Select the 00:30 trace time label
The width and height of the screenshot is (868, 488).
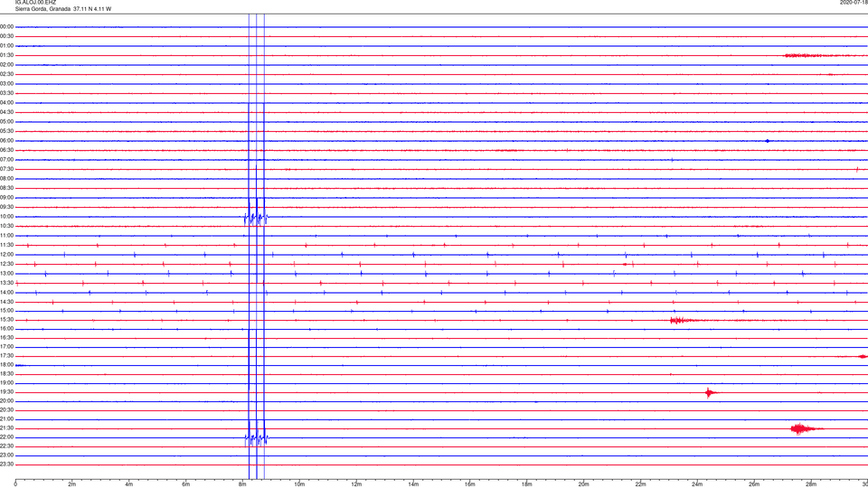click(6, 36)
